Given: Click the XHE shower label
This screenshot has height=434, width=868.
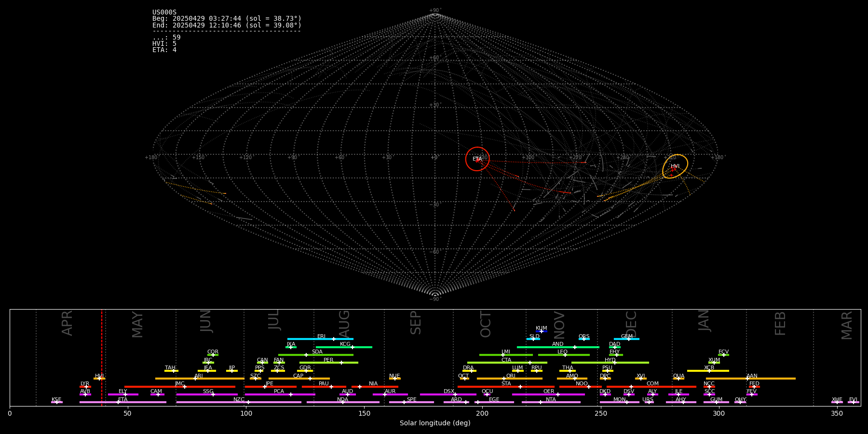Looking at the screenshot, I should pos(837,399).
